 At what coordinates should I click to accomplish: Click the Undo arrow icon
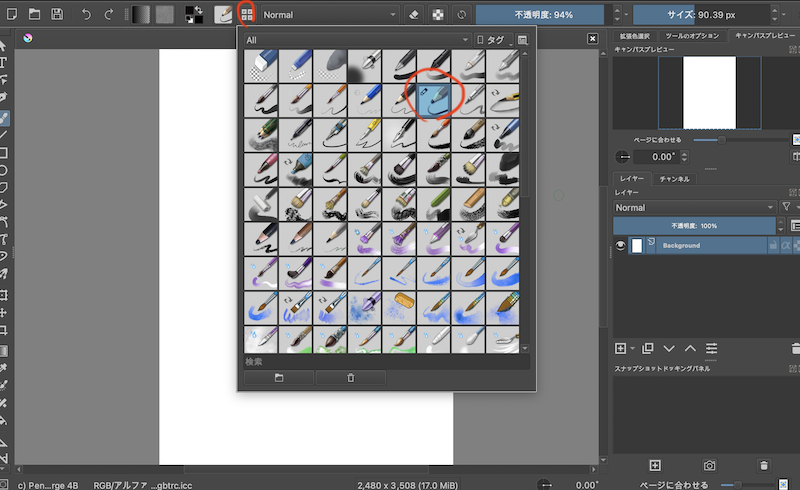click(86, 14)
